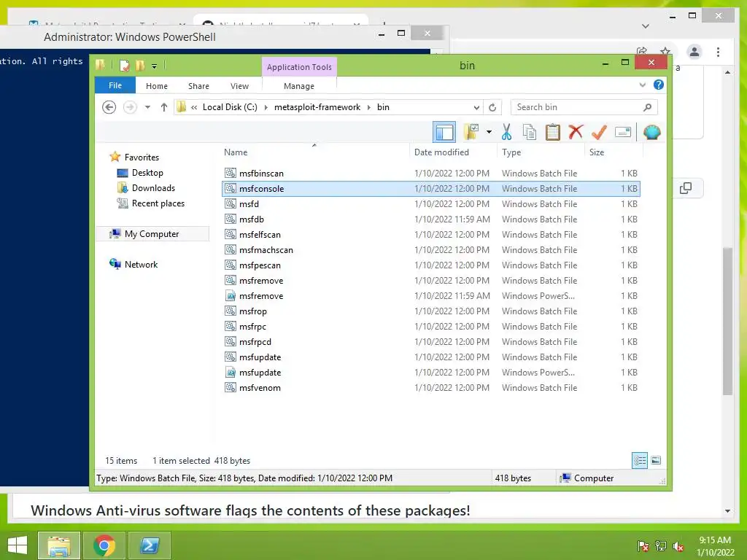Open PowerShell from the taskbar
The width and height of the screenshot is (747, 560).
(149, 545)
